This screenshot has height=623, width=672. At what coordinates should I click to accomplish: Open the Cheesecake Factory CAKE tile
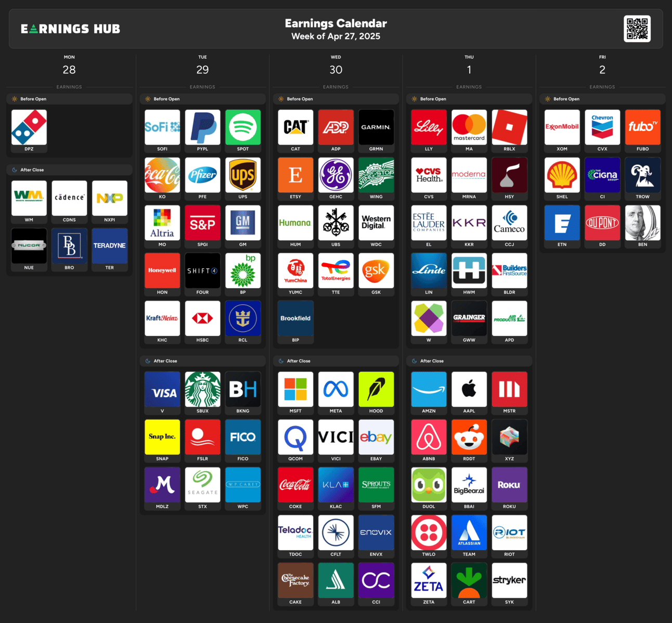(295, 585)
